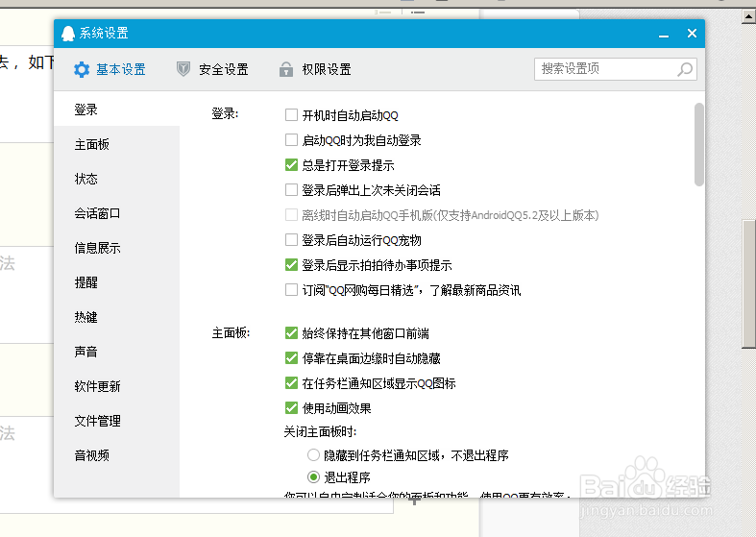
Task: Select 登录 in the left sidebar
Action: pos(116,110)
